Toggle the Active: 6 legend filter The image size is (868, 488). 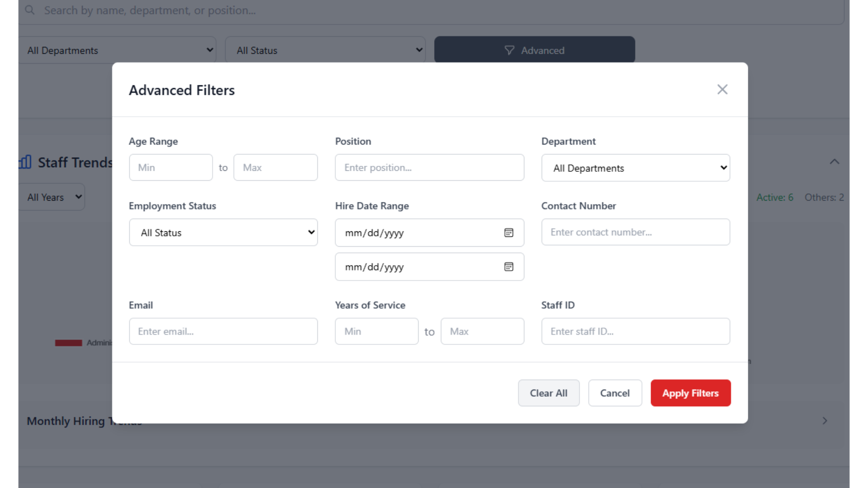pos(774,197)
